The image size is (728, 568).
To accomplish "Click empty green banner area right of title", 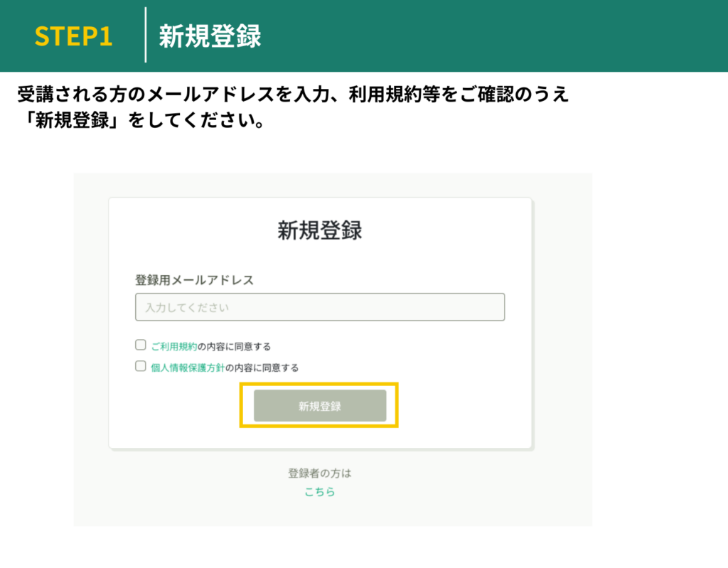I will (x=498, y=36).
